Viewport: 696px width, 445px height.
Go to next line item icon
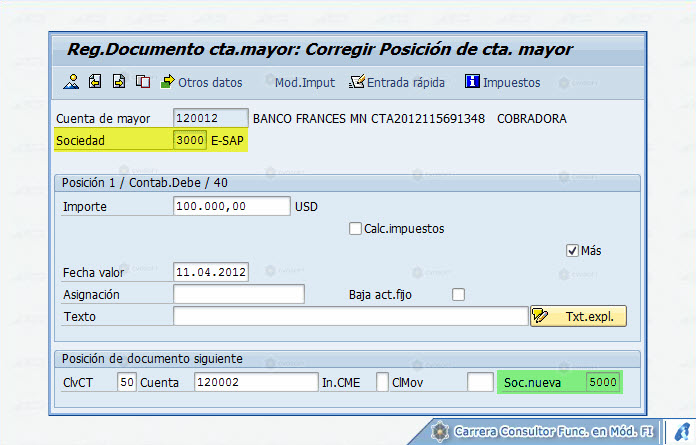coord(119,82)
